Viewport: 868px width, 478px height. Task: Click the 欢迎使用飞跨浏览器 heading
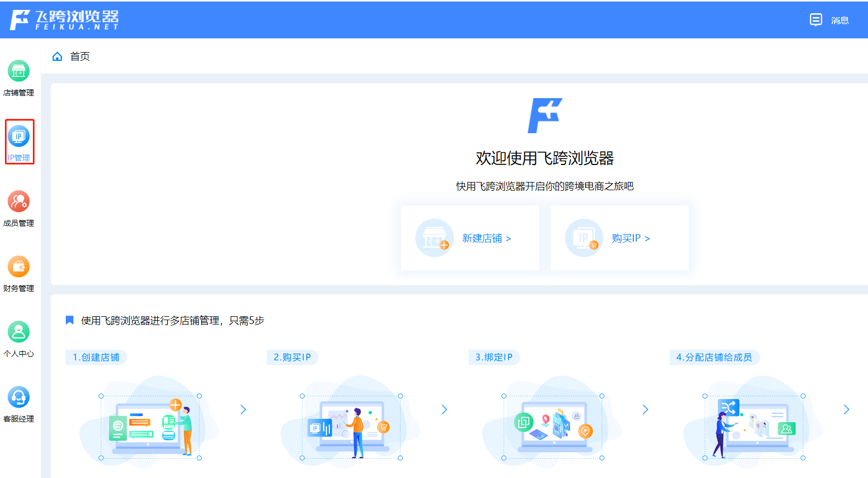pos(545,158)
